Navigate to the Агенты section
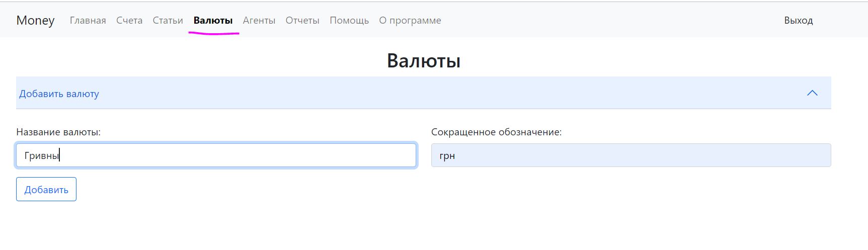The height and width of the screenshot is (250, 868). (259, 21)
